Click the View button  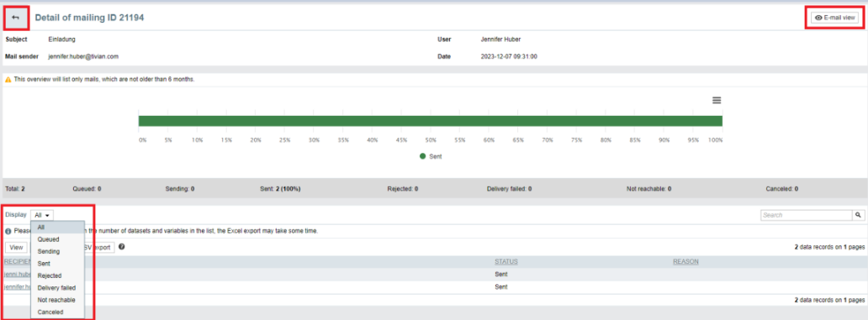tap(16, 247)
